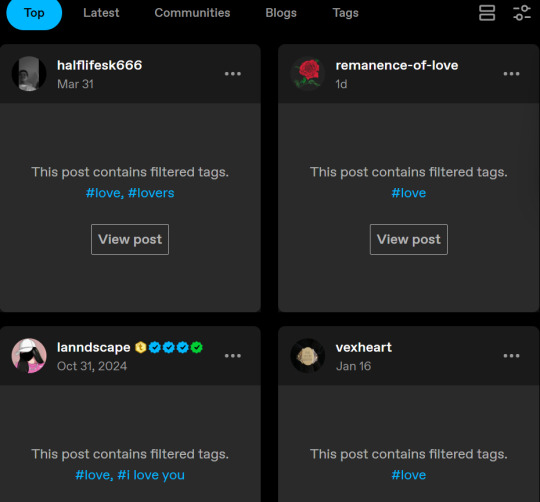
Task: Open lanndscape avatar image
Action: tap(29, 356)
